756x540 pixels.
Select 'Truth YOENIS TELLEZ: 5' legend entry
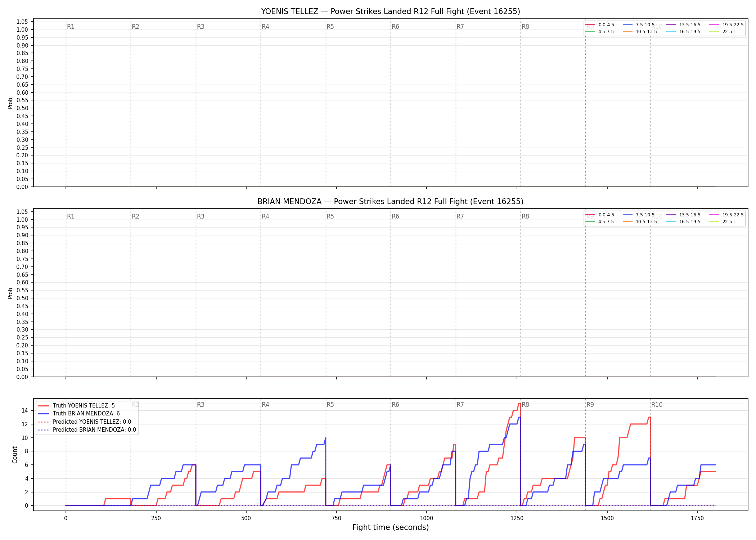coord(76,406)
